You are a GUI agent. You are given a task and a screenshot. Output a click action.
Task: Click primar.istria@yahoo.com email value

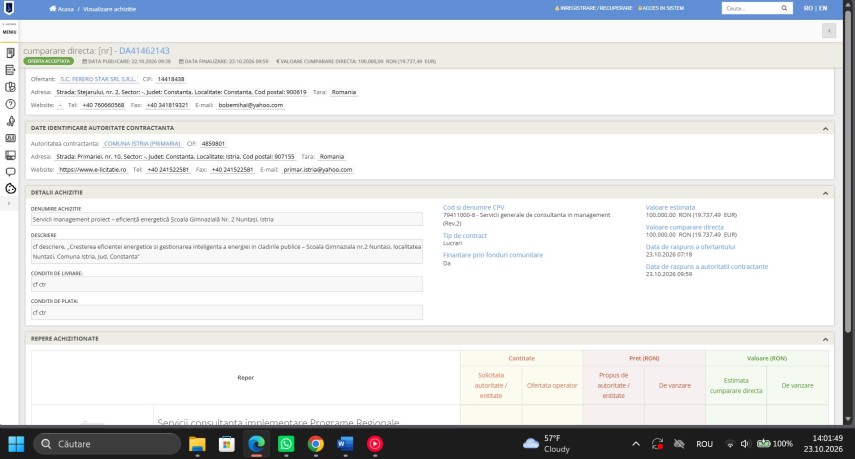click(318, 170)
